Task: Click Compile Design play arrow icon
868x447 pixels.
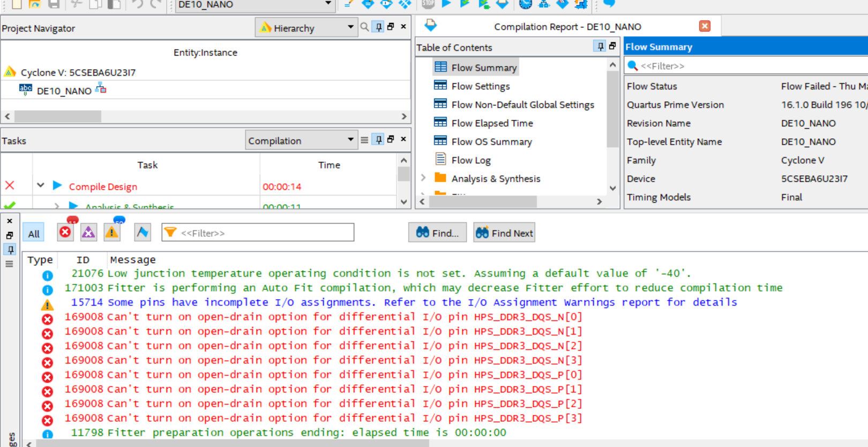Action: point(57,185)
